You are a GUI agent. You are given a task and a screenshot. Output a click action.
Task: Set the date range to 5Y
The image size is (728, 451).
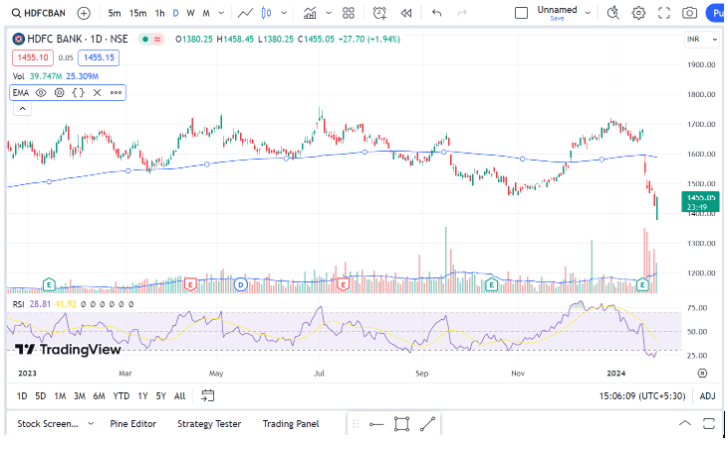coord(161,396)
